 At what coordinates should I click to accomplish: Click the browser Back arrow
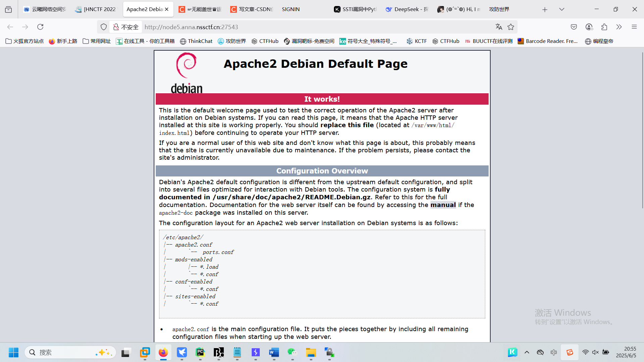tap(10, 27)
